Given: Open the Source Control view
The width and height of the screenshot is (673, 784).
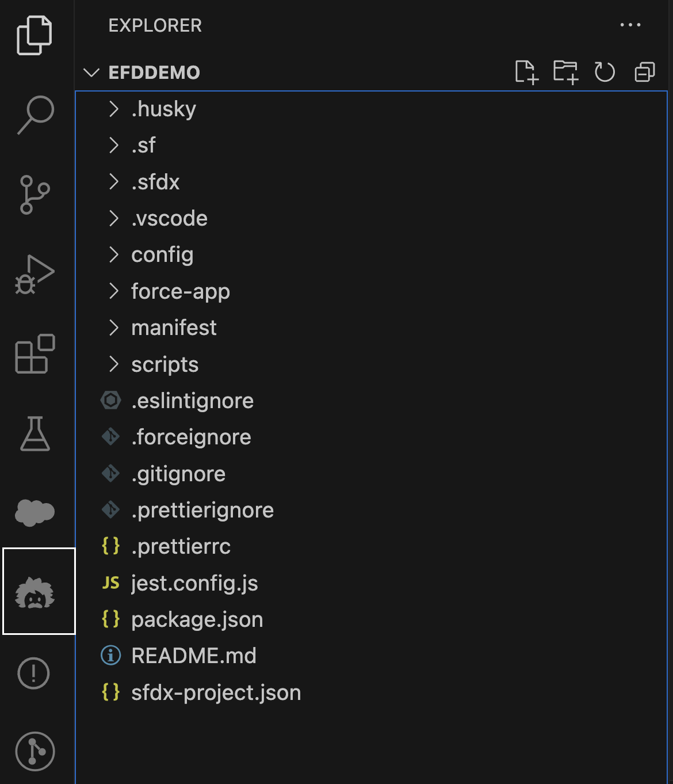Looking at the screenshot, I should [34, 193].
